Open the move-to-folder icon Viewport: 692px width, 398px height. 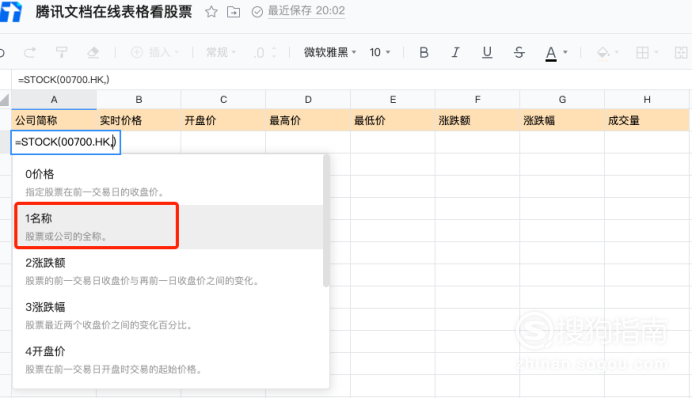pyautogui.click(x=233, y=12)
